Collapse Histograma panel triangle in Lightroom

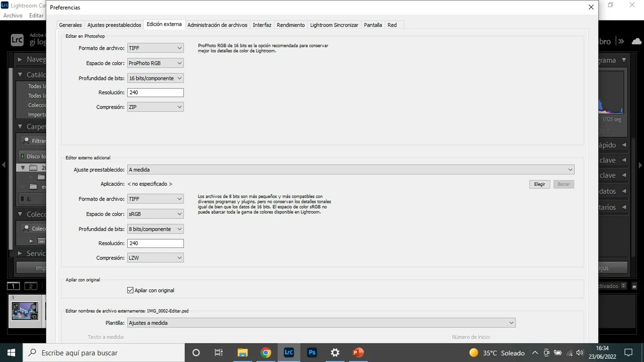click(624, 60)
